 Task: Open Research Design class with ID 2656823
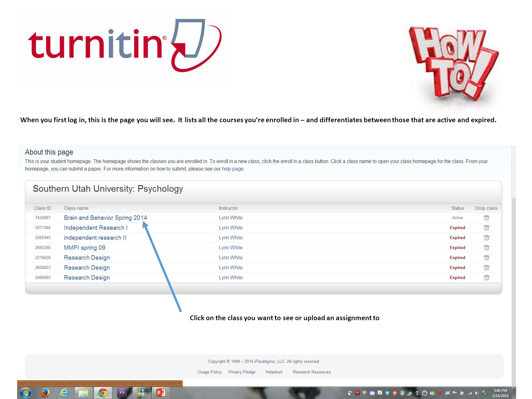click(87, 267)
